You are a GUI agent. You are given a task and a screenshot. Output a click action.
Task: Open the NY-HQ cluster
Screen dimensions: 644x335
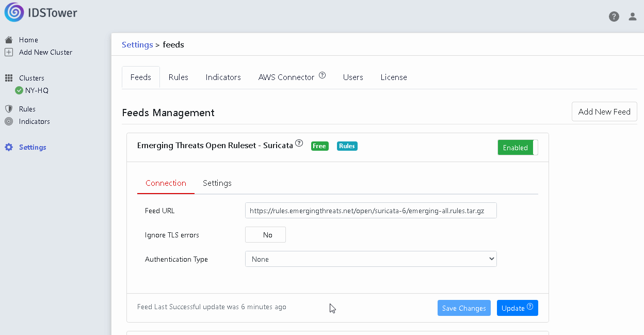pyautogui.click(x=37, y=90)
